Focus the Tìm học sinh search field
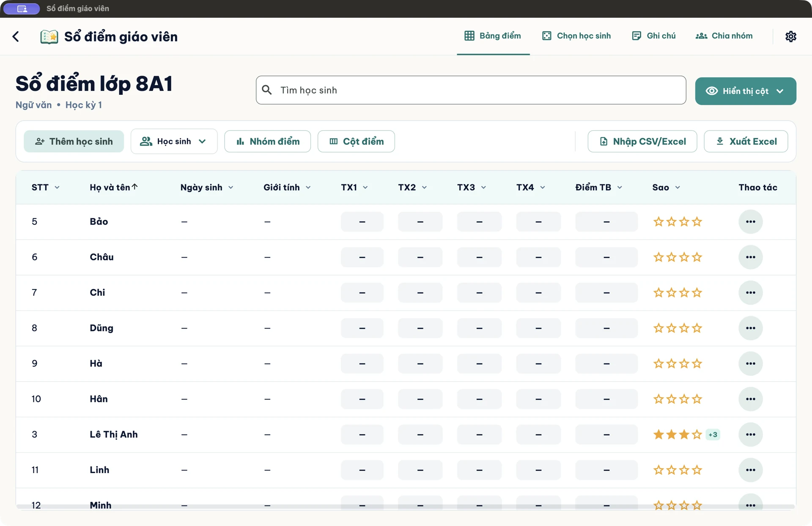 coord(471,90)
